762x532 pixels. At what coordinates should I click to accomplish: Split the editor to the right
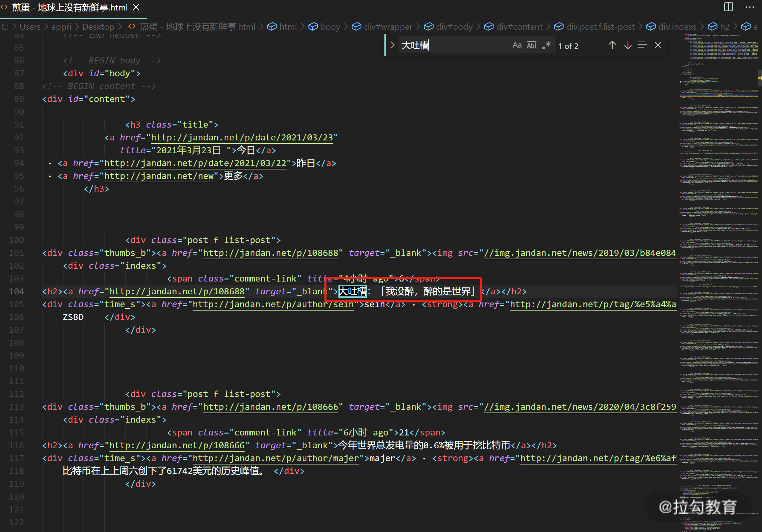729,7
